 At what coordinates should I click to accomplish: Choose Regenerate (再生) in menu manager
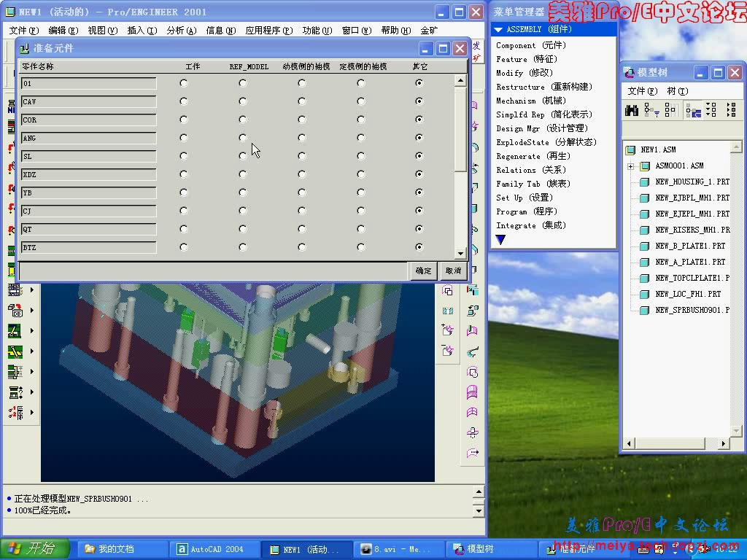533,156
